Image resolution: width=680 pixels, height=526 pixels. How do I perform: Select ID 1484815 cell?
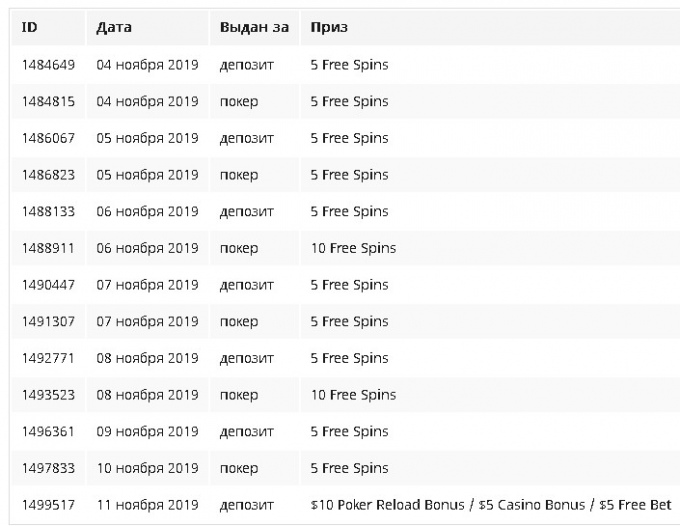(x=49, y=101)
